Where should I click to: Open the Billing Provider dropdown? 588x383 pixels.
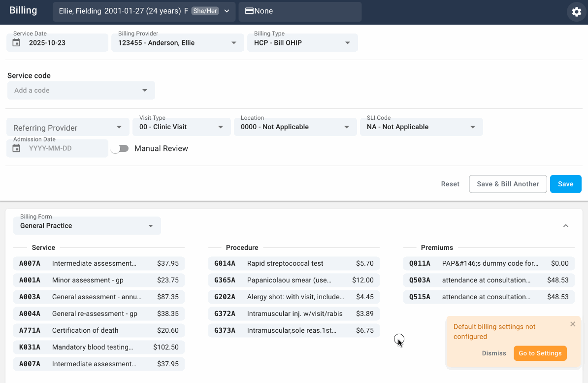233,42
